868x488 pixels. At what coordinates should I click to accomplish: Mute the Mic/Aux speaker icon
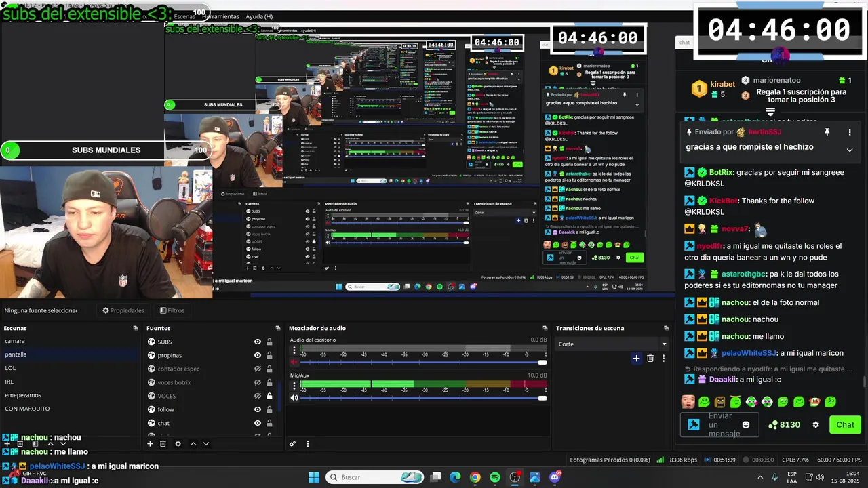click(x=294, y=398)
